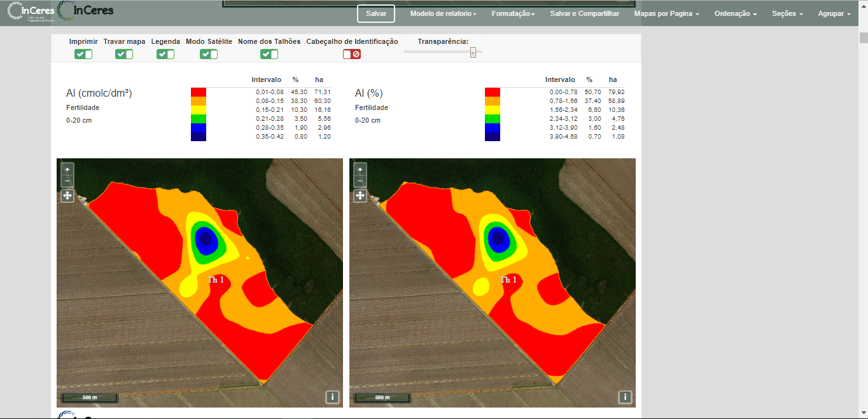Click the 3,90-4,68 interval row
Viewport: 868px width, 419px height.
coord(555,137)
